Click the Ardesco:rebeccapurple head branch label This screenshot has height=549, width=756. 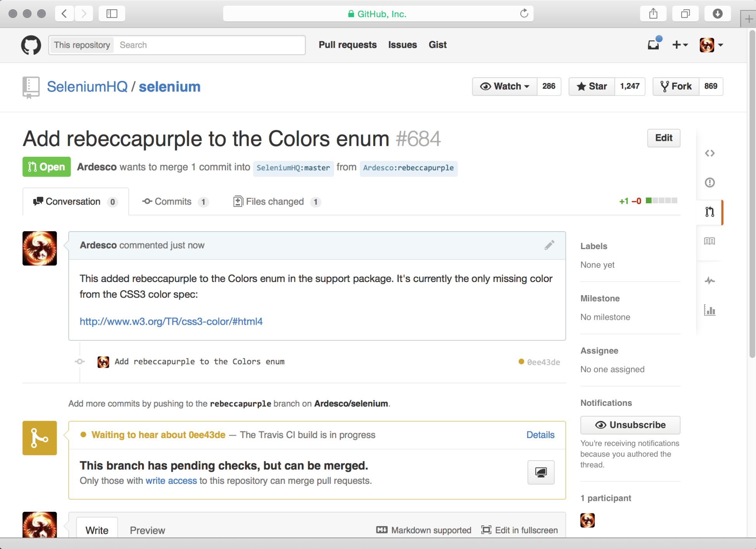click(408, 168)
